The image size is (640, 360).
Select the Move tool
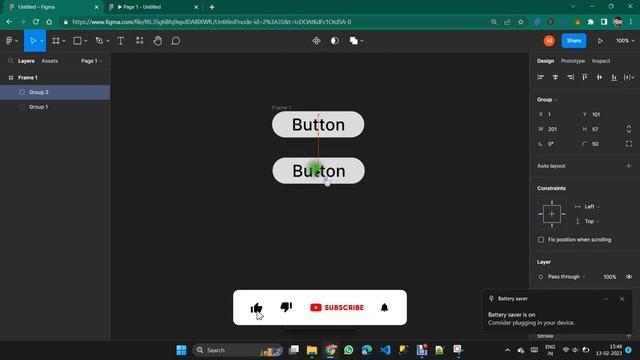point(33,41)
